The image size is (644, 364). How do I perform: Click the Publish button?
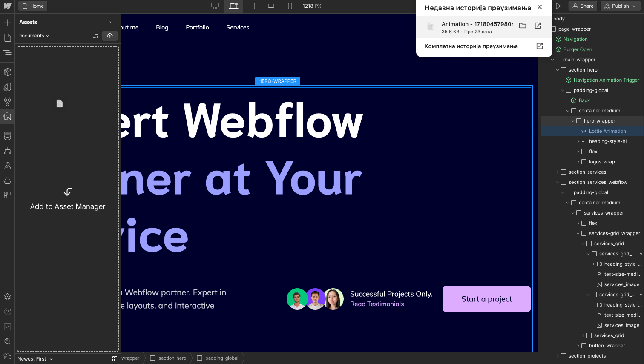click(620, 6)
